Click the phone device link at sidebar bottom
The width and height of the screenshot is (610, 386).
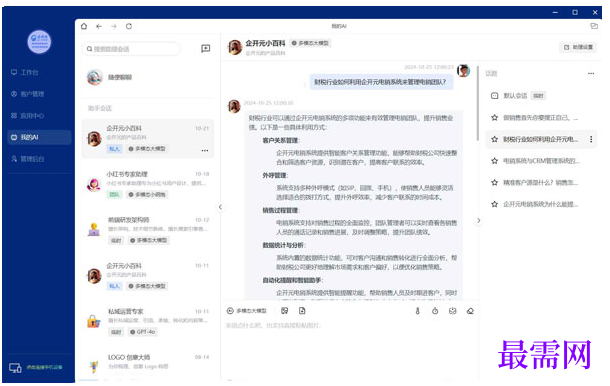coord(44,367)
